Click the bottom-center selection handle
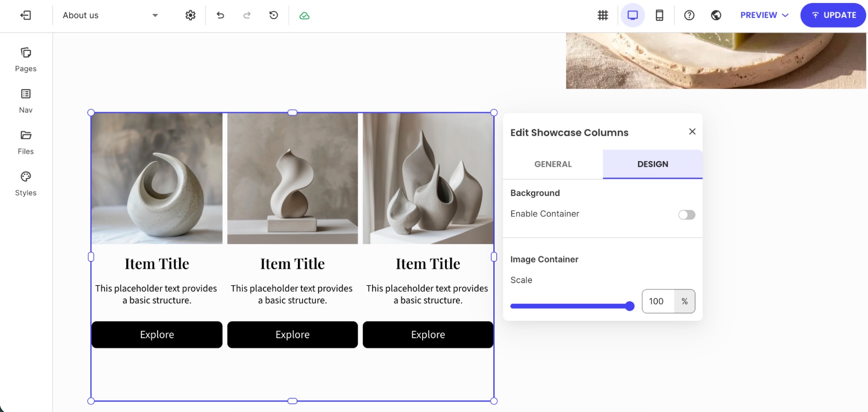The image size is (868, 412). pos(292,401)
